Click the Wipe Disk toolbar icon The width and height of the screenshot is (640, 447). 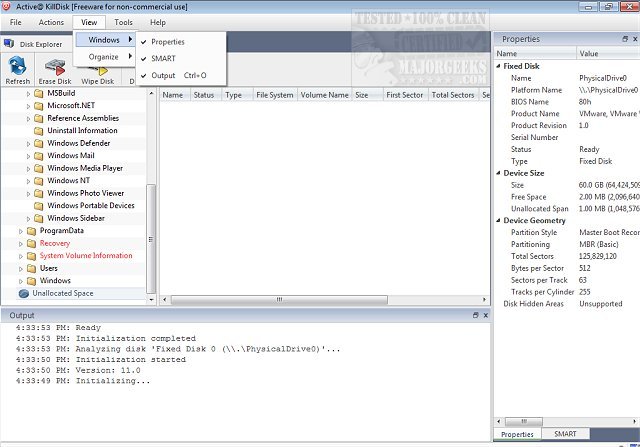tap(98, 71)
